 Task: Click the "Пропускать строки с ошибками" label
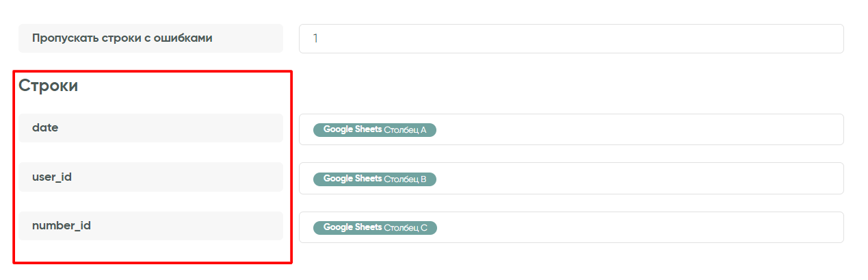click(x=122, y=38)
